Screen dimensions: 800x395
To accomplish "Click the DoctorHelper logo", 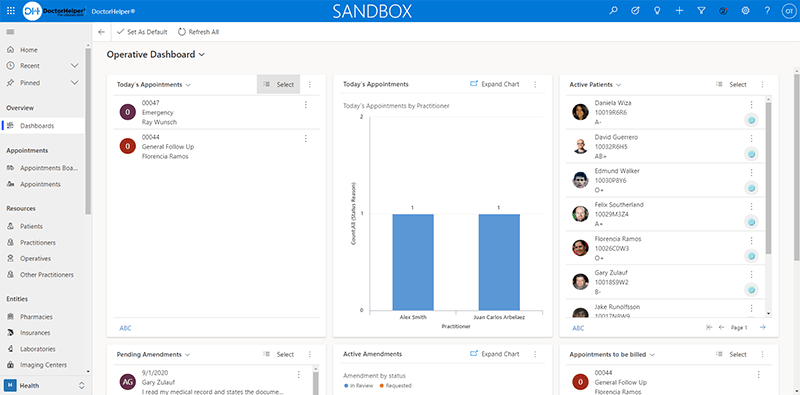I will coord(54,11).
